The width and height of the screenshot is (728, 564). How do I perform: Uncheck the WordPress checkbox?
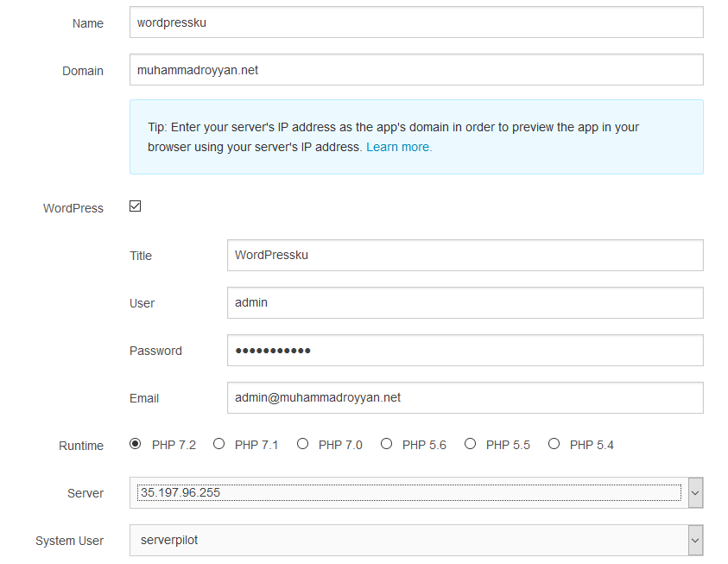(x=135, y=206)
